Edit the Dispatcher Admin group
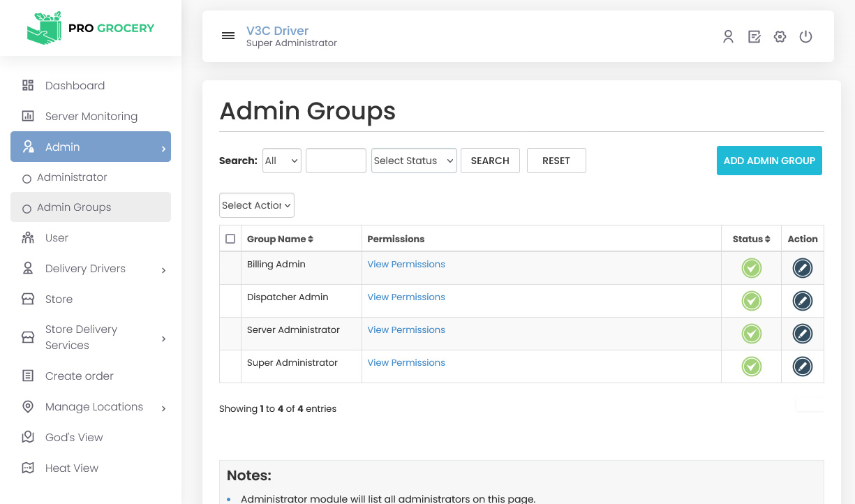 [x=802, y=301]
